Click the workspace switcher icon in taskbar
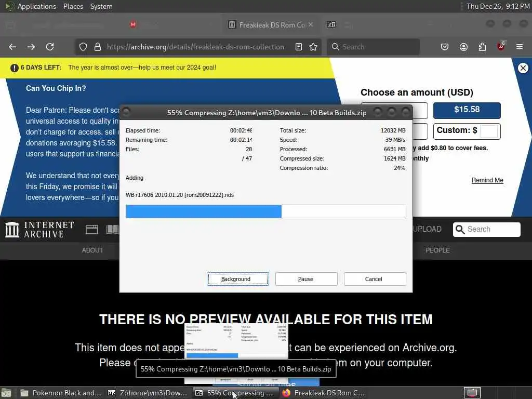This screenshot has width=532, height=399. point(472,393)
